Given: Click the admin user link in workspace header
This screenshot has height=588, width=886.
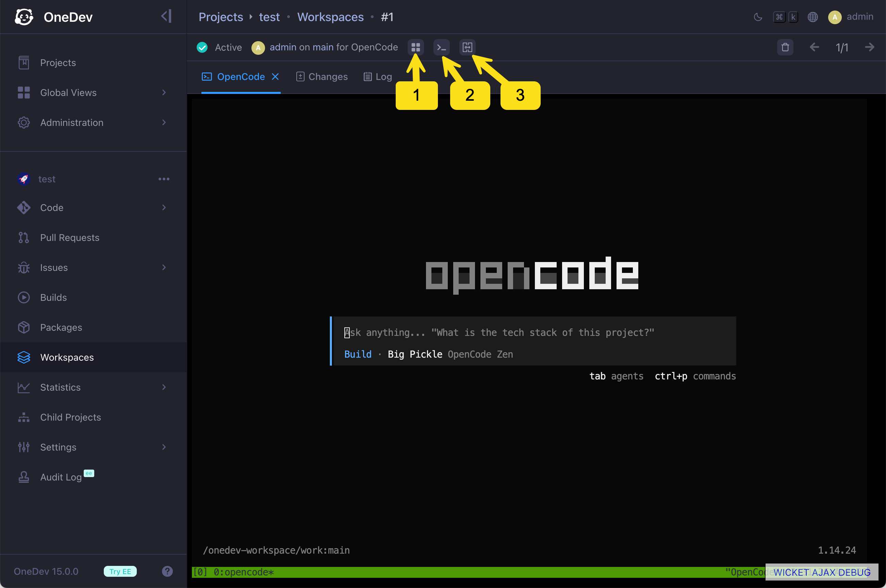Looking at the screenshot, I should point(283,47).
